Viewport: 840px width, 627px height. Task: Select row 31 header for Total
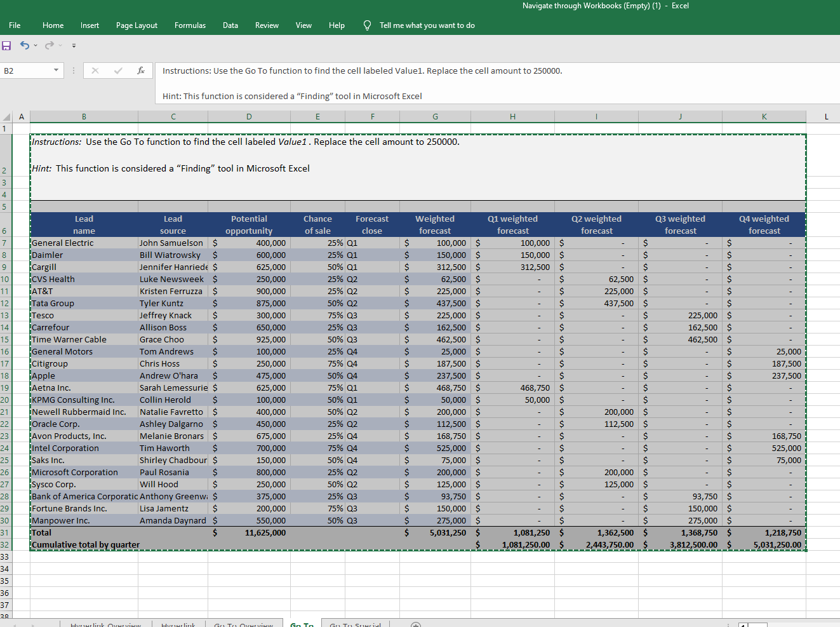[5, 533]
